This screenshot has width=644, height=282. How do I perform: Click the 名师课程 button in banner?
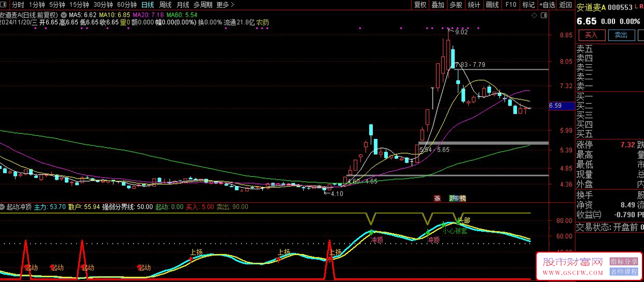point(624,272)
